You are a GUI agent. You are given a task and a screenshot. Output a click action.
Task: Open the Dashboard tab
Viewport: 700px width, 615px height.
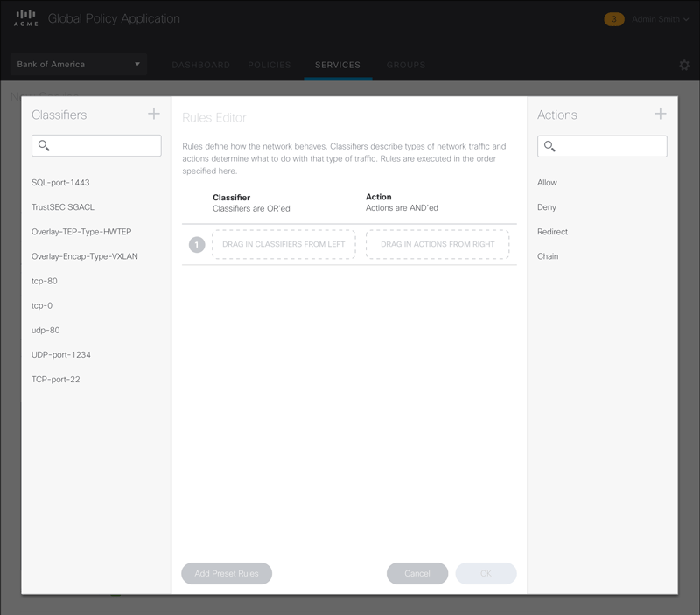[200, 65]
